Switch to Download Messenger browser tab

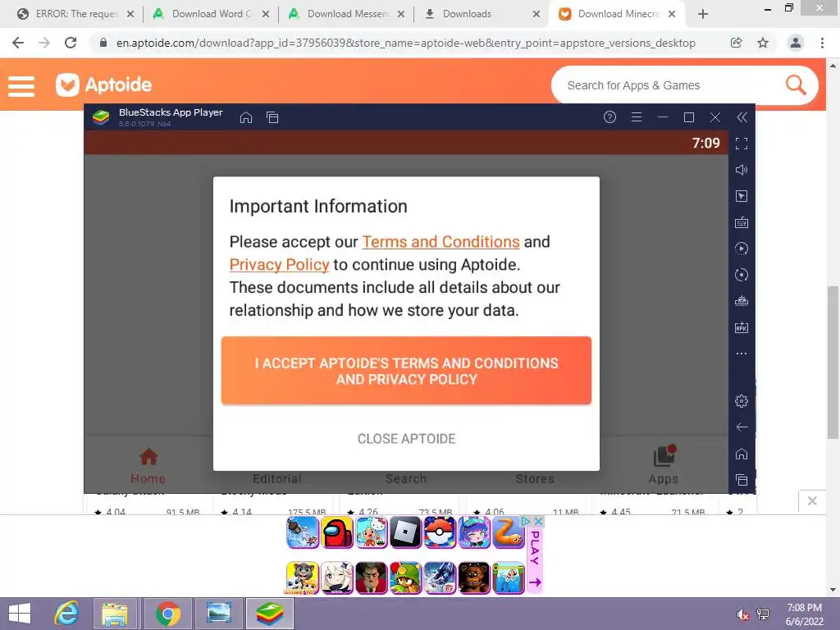[x=346, y=14]
